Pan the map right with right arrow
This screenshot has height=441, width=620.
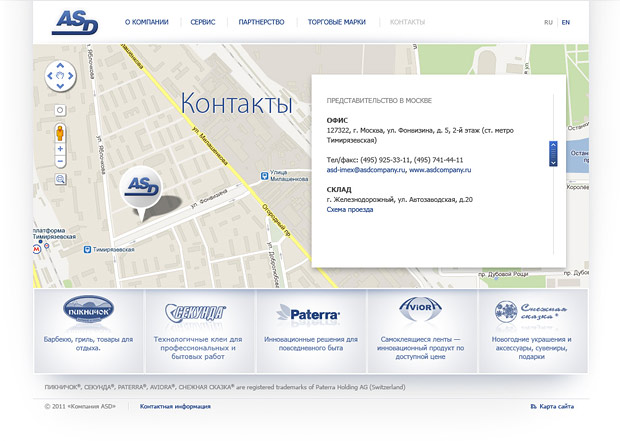coord(70,76)
